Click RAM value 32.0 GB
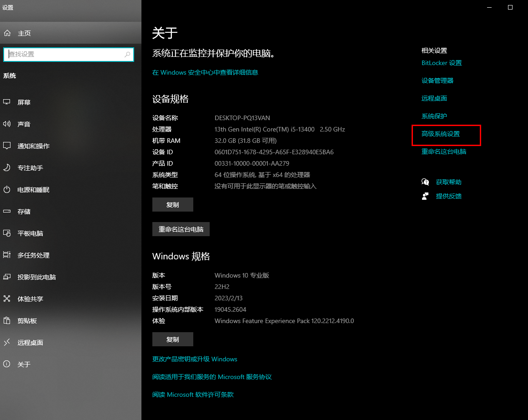This screenshot has height=420, width=528. pyautogui.click(x=246, y=141)
